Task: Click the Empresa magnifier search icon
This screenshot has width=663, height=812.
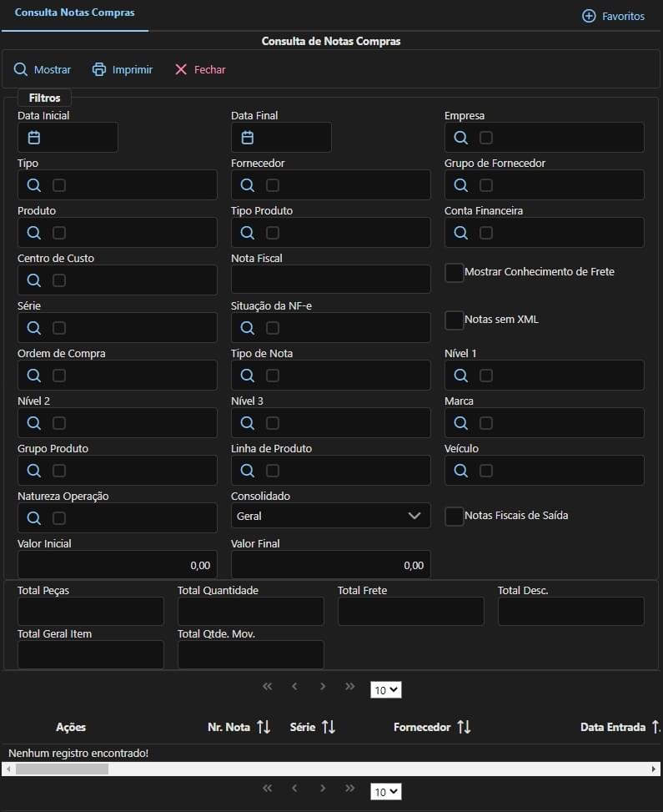Action: [461, 138]
